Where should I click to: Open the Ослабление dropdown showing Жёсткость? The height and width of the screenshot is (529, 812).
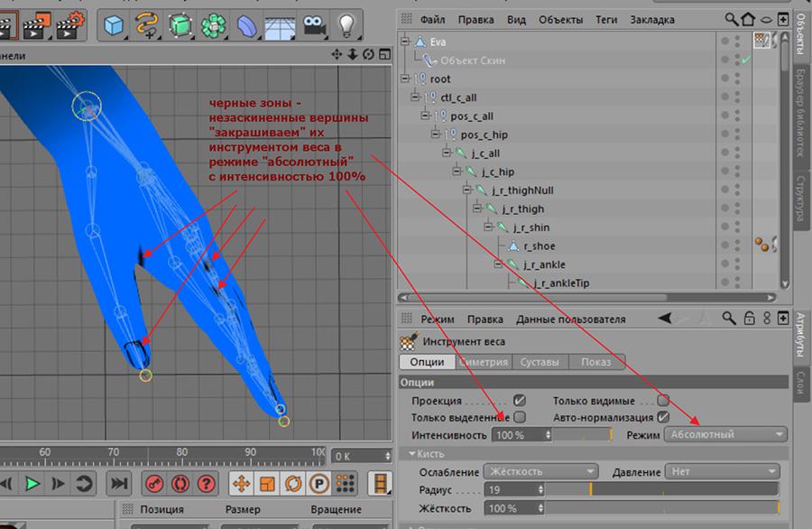540,471
